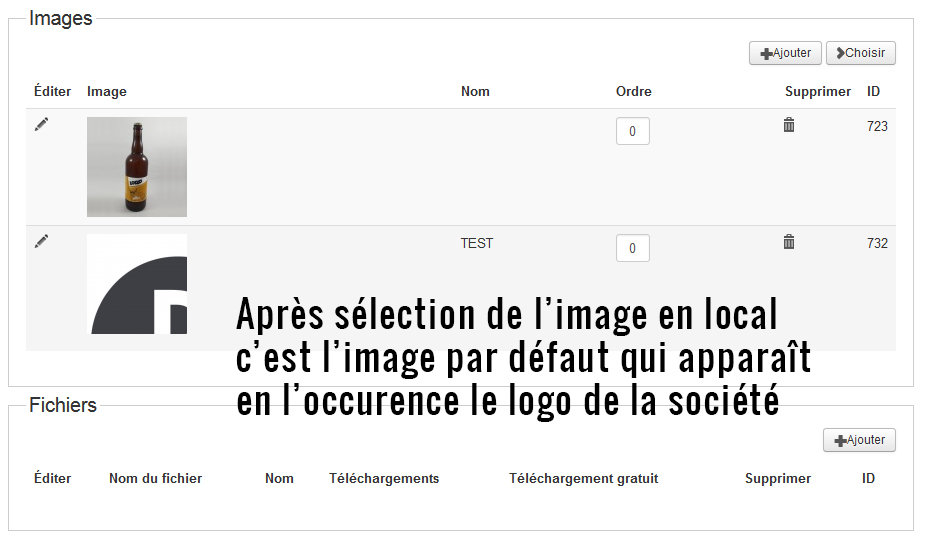Click Nom du fichier column header
The image size is (933, 545).
[x=155, y=478]
